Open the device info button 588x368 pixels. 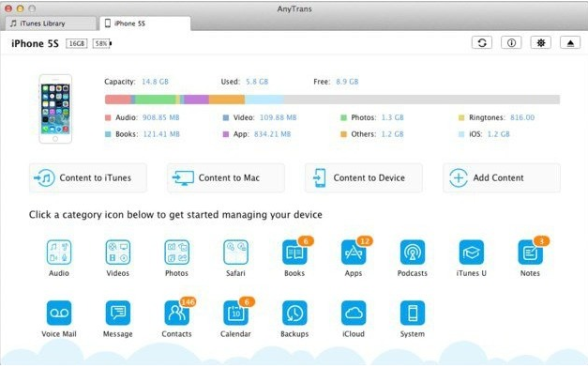tap(511, 43)
